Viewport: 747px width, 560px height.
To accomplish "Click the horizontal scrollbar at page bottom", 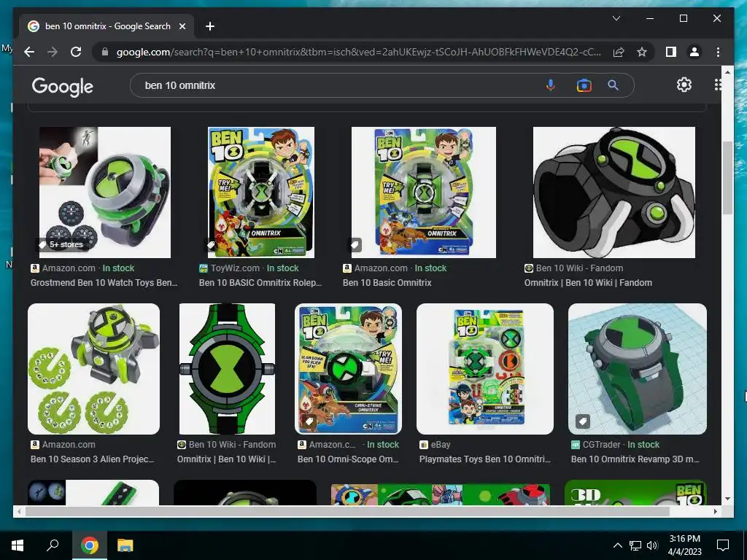I will (347, 511).
